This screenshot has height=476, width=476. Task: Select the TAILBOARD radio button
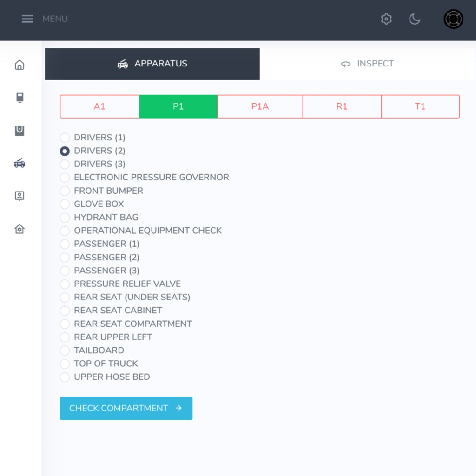(x=65, y=350)
